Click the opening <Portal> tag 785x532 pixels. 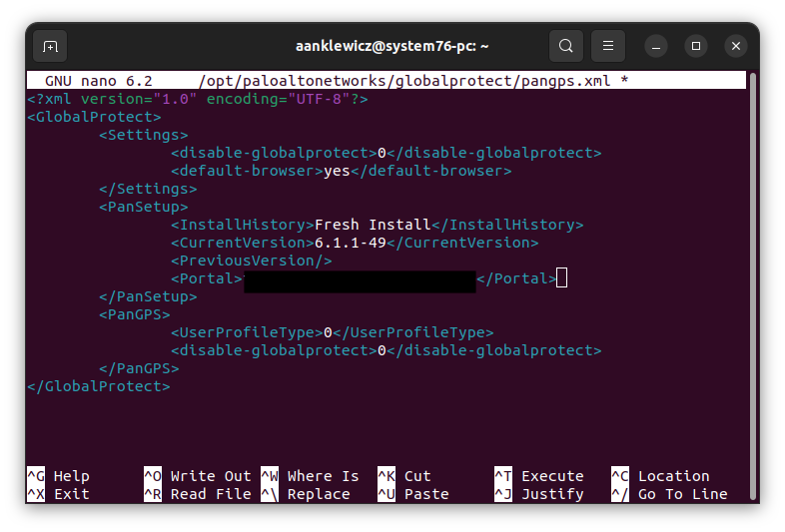(207, 278)
